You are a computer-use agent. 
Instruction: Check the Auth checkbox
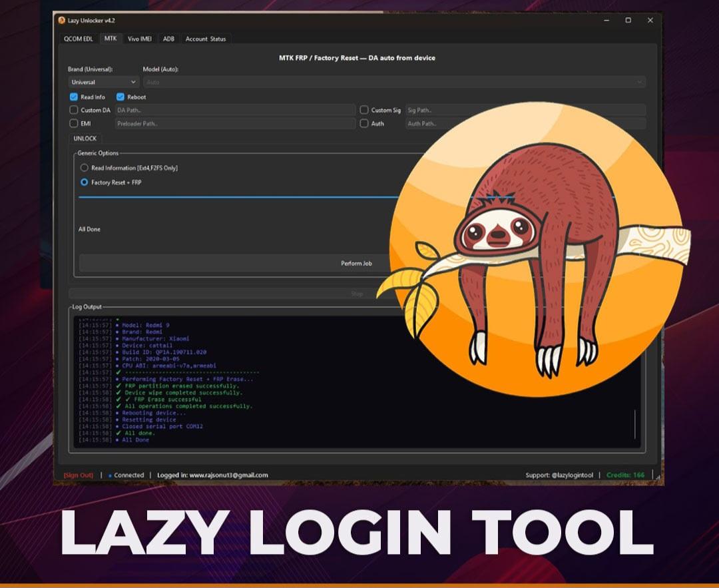pyautogui.click(x=364, y=123)
